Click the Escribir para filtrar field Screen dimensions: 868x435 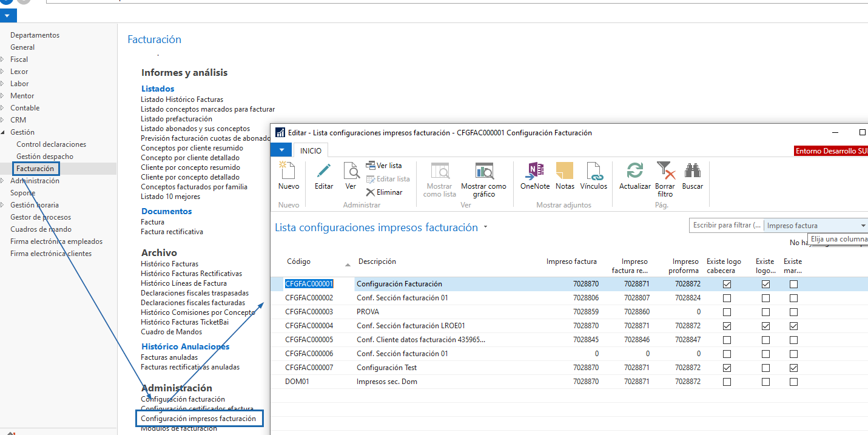(726, 226)
